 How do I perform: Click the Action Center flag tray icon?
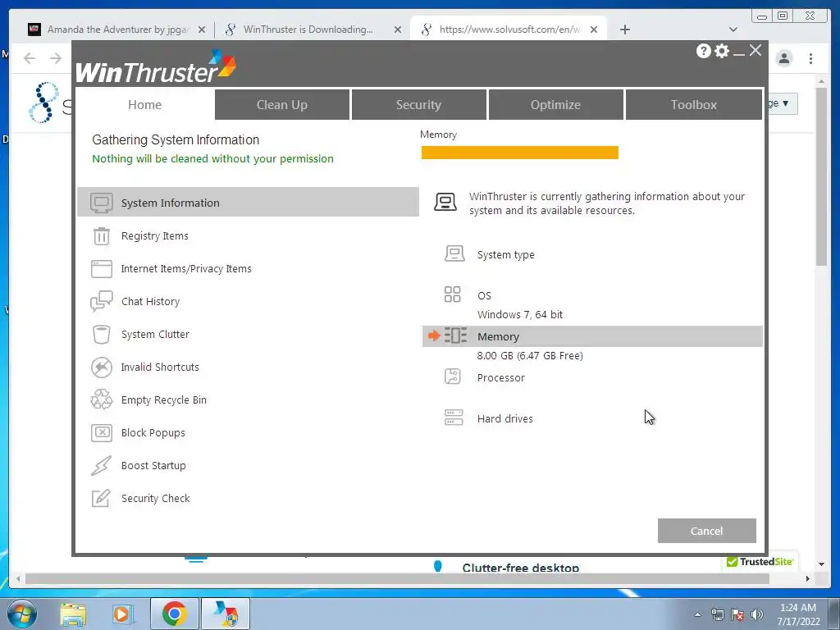(x=737, y=614)
